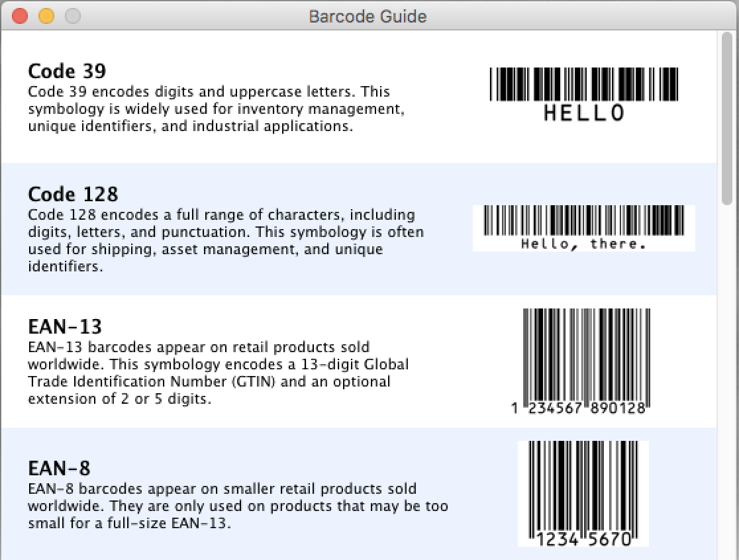Screen dimensions: 739x560
Task: Click the 1234 5670 digits under barcode
Action: tap(583, 539)
